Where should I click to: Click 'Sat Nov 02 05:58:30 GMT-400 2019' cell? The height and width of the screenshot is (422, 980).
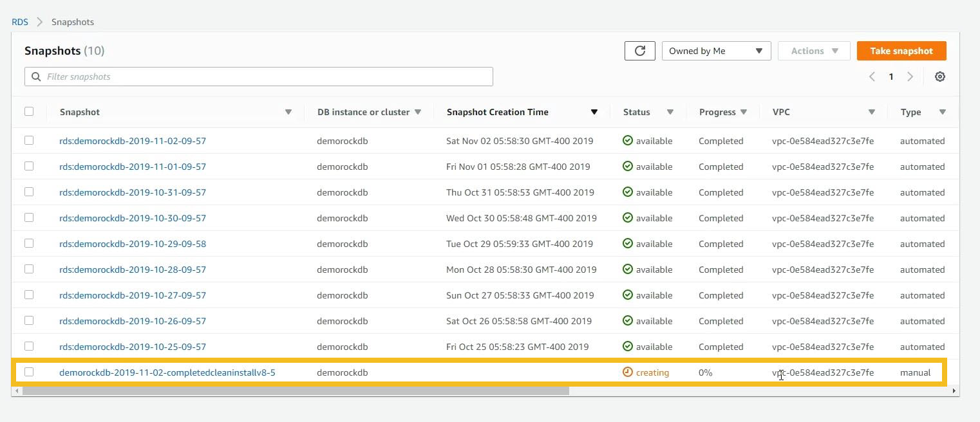520,141
